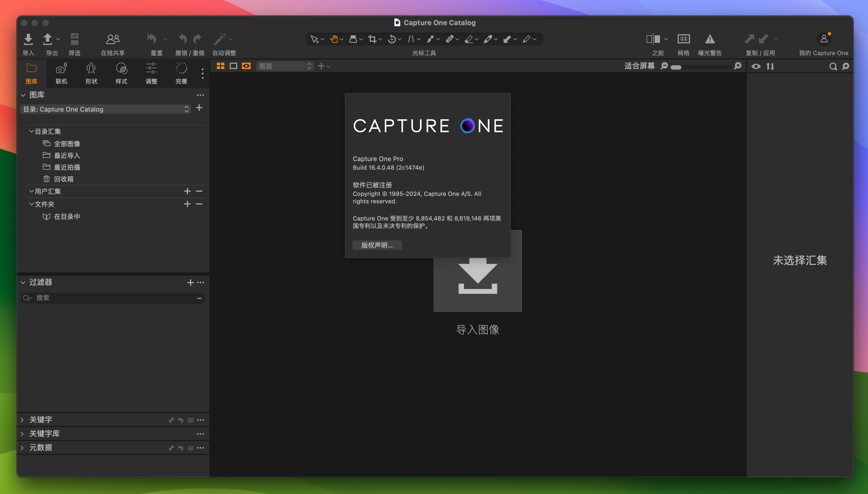Click the 自动调整 magic wand icon
Screen dimensions: 868x494
pos(220,39)
